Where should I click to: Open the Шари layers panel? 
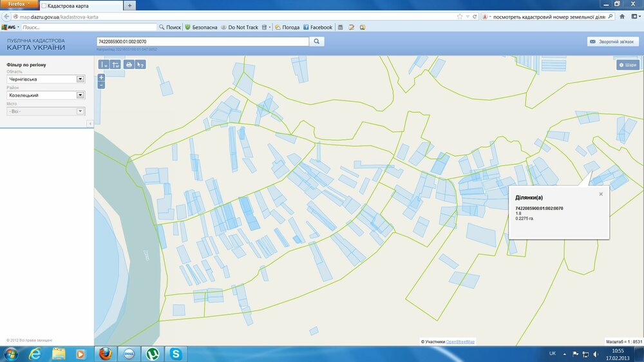tap(627, 64)
